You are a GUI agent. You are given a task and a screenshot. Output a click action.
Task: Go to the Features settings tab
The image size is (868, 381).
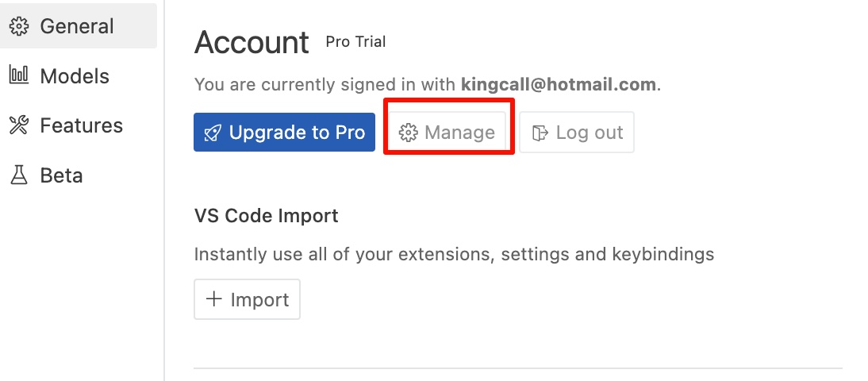(x=81, y=125)
